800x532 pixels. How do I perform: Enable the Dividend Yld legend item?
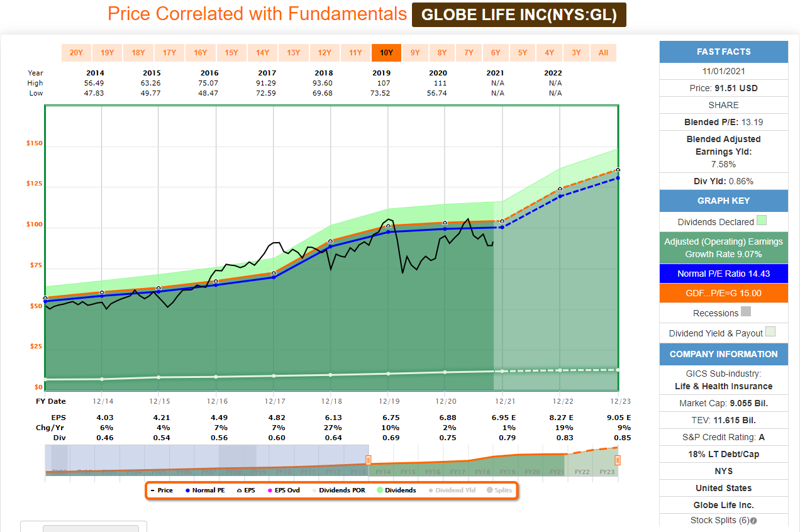[x=450, y=490]
